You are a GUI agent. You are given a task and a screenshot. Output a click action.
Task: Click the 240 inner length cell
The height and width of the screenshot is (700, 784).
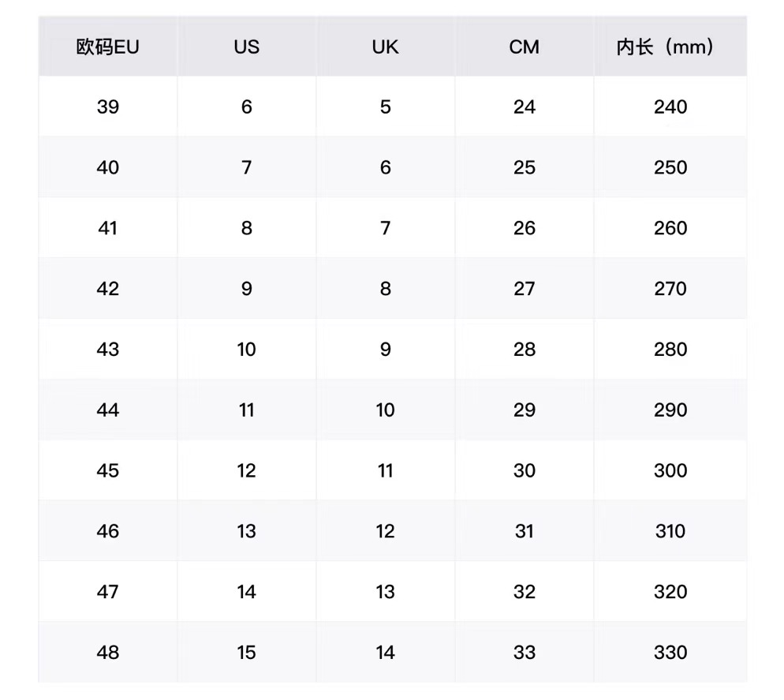point(670,107)
